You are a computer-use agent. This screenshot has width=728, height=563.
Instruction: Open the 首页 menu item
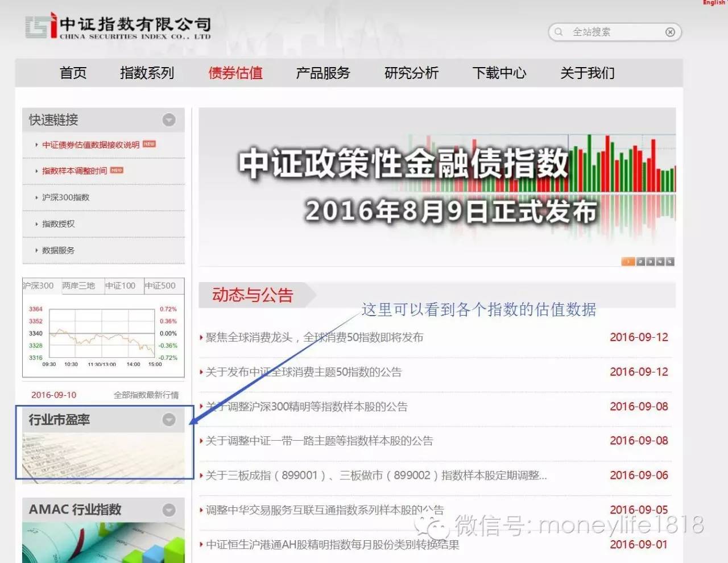point(73,73)
